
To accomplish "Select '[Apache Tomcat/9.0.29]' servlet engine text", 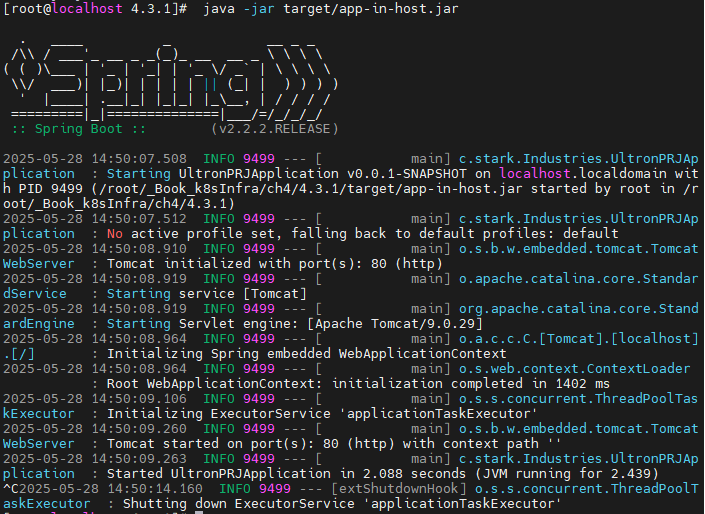I will click(x=395, y=324).
